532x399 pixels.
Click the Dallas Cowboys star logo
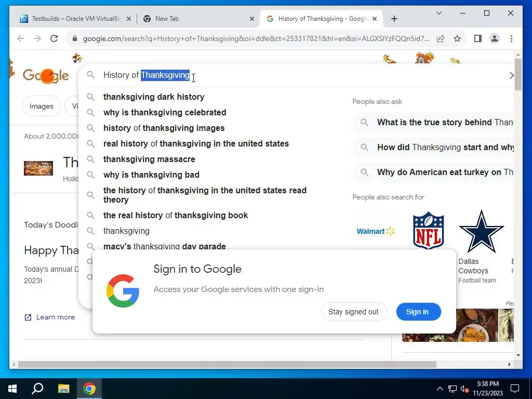pos(482,231)
